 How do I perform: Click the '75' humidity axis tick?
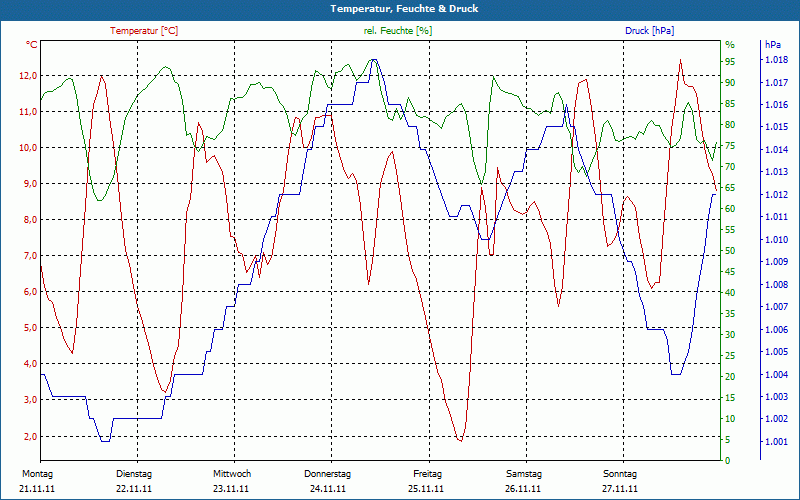730,146
